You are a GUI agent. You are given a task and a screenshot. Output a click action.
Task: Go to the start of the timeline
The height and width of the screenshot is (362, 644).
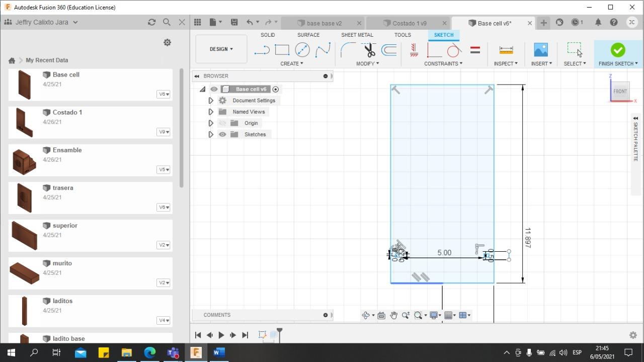[x=198, y=335]
